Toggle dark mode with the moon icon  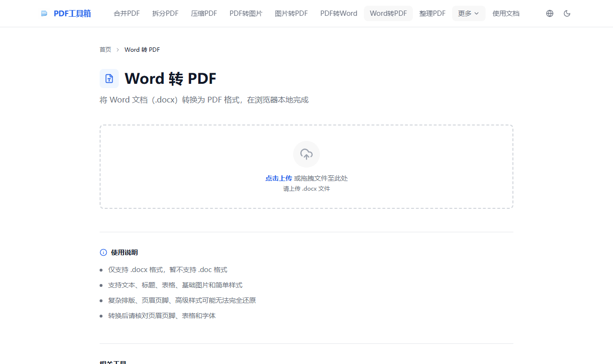tap(567, 13)
